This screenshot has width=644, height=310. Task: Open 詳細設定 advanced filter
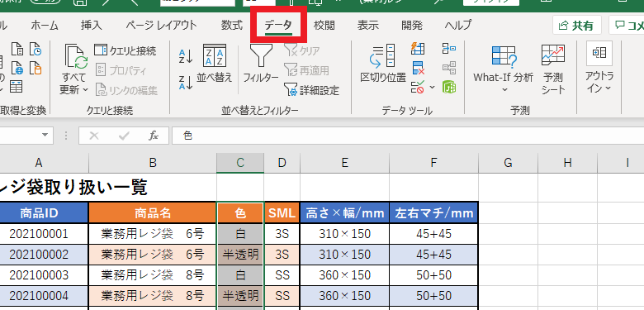tap(312, 90)
